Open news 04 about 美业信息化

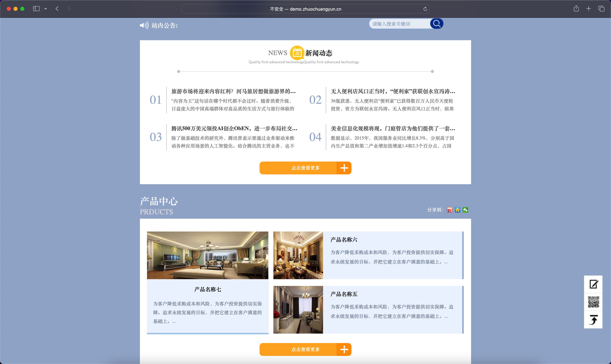[x=393, y=129]
